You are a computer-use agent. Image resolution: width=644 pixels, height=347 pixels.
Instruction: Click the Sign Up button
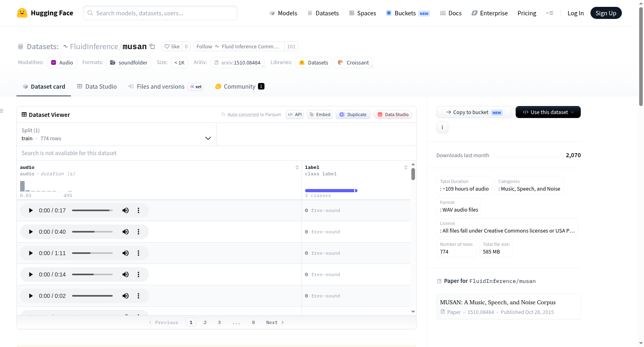click(606, 13)
